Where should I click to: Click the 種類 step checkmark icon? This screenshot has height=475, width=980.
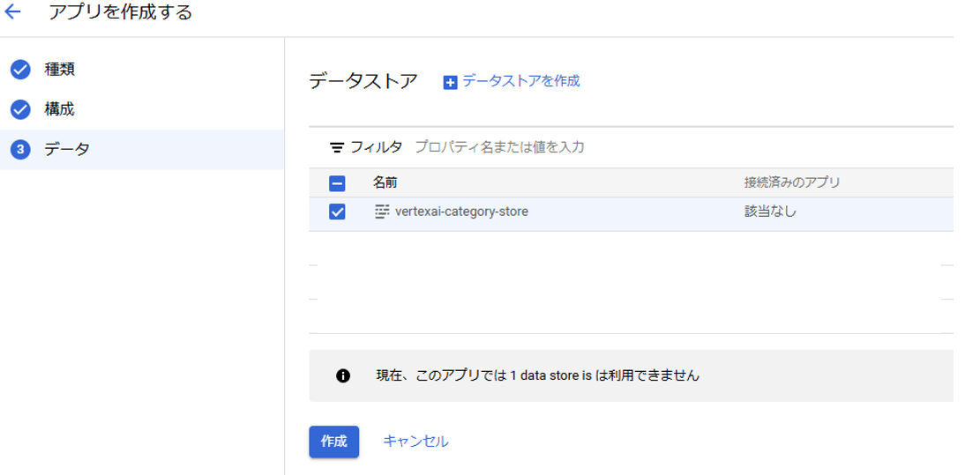click(x=20, y=70)
